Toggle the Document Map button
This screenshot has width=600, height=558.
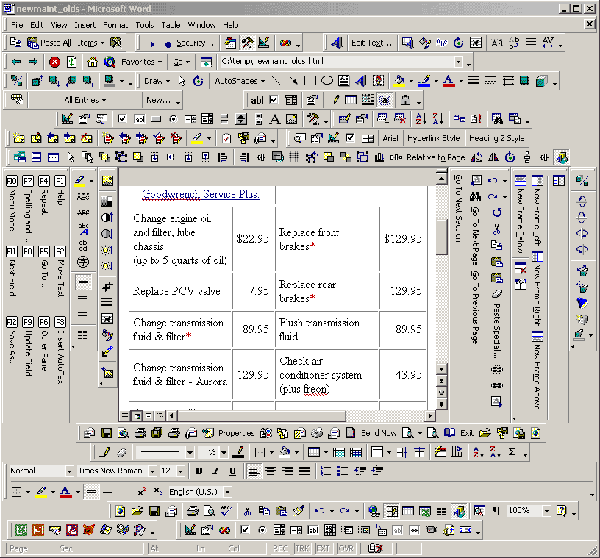tap(479, 511)
